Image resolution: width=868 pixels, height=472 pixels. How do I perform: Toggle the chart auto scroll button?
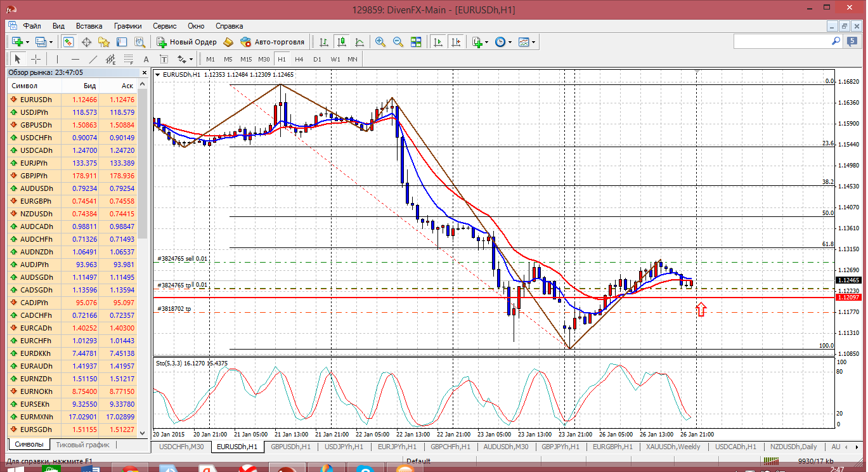[x=437, y=42]
